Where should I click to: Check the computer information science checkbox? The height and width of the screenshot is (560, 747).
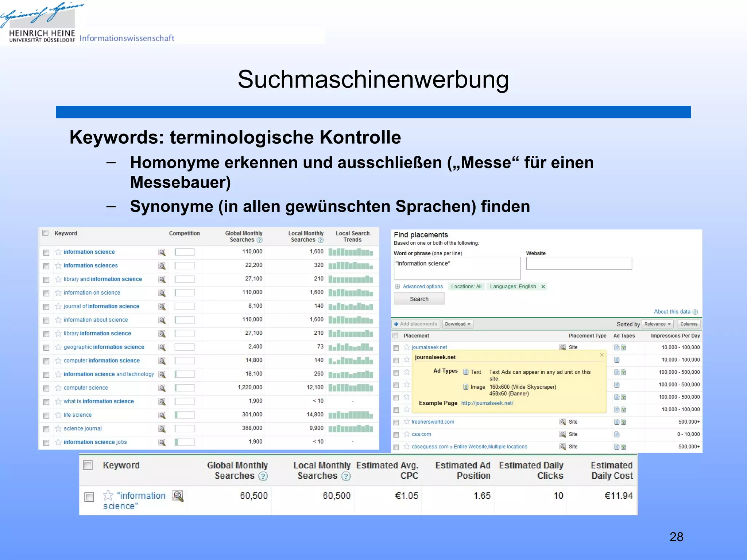tap(46, 361)
